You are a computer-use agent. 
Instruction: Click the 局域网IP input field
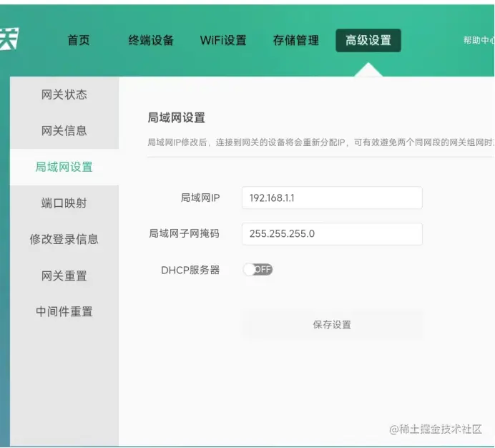point(332,198)
